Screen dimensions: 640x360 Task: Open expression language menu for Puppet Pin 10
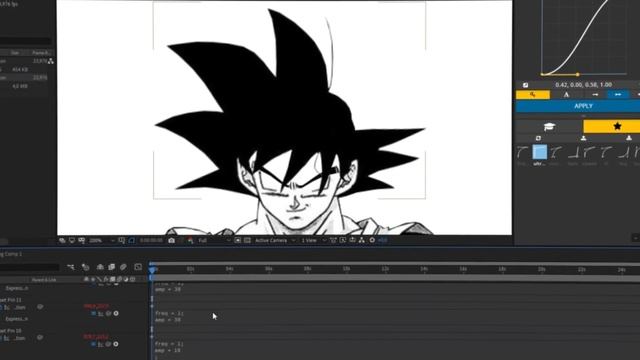[x=116, y=344]
